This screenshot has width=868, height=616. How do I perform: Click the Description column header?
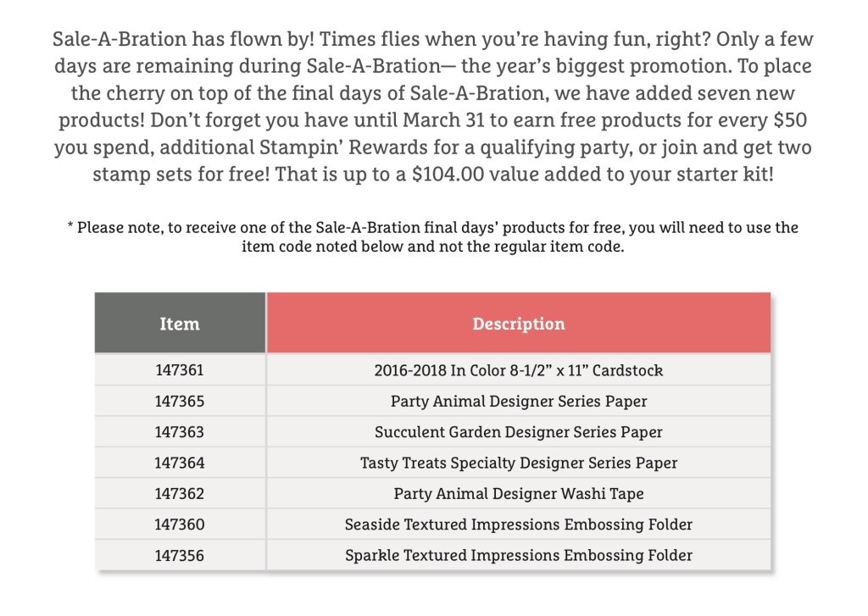pos(518,324)
